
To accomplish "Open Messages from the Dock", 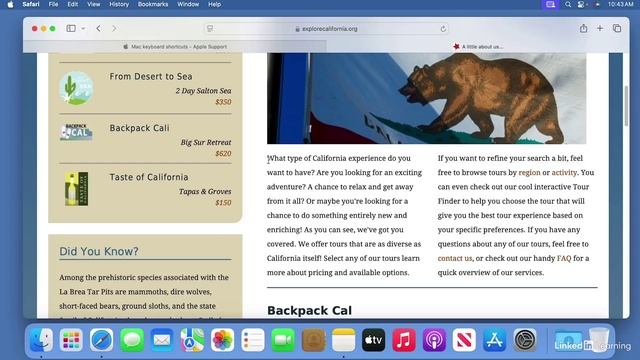I will [x=132, y=340].
